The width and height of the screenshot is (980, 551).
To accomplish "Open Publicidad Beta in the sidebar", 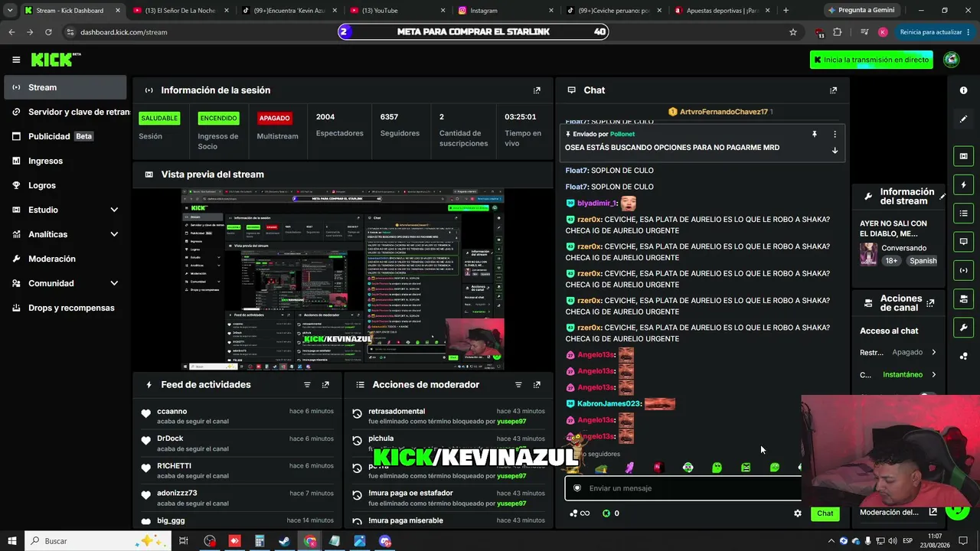I will (x=65, y=136).
